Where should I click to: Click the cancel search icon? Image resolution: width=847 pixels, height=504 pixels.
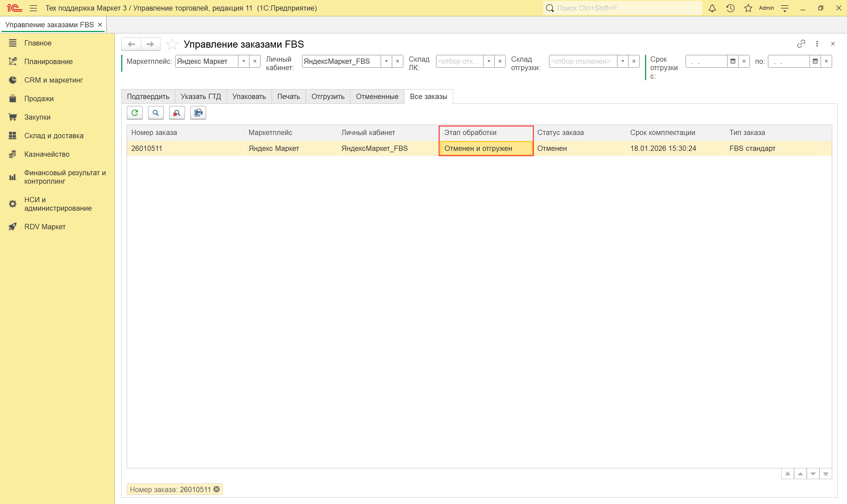177,113
